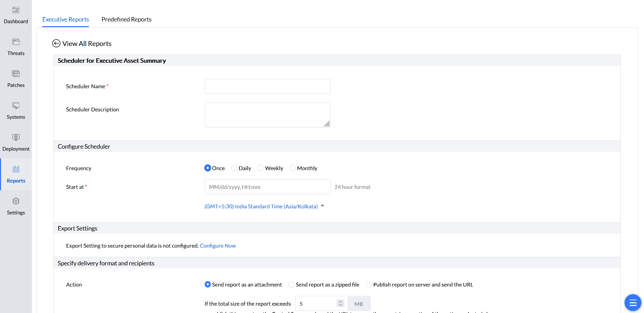Choose Publish report on server option
Viewport: 644px width, 313px height.
369,284
